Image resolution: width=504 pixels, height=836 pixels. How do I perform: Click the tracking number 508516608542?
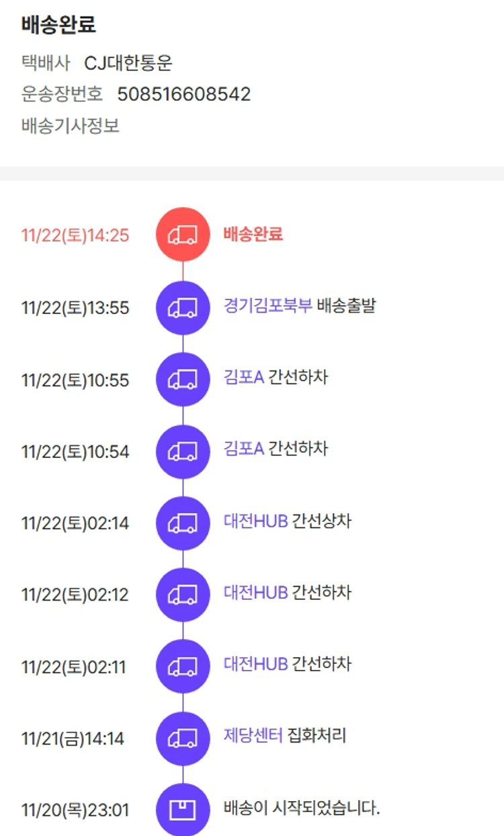point(183,94)
